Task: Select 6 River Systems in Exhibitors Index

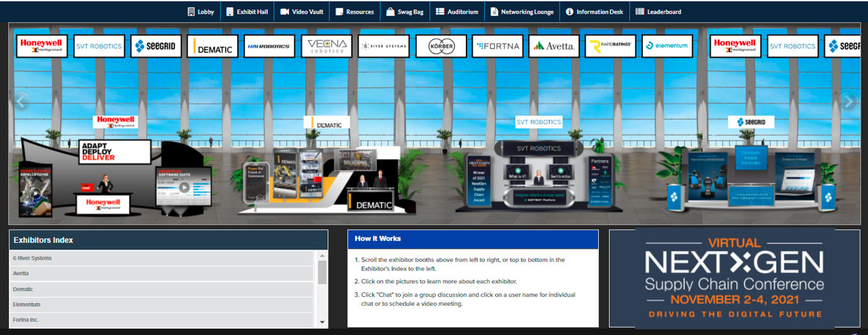Action: point(161,258)
